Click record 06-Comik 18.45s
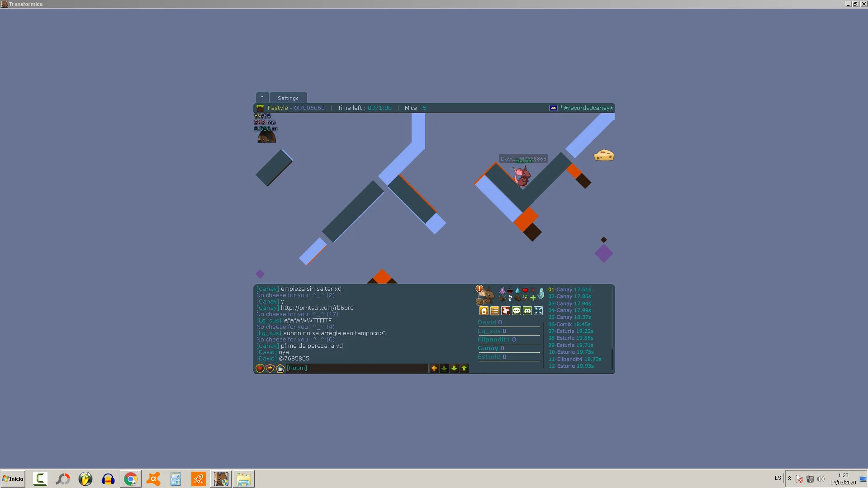 click(x=569, y=324)
